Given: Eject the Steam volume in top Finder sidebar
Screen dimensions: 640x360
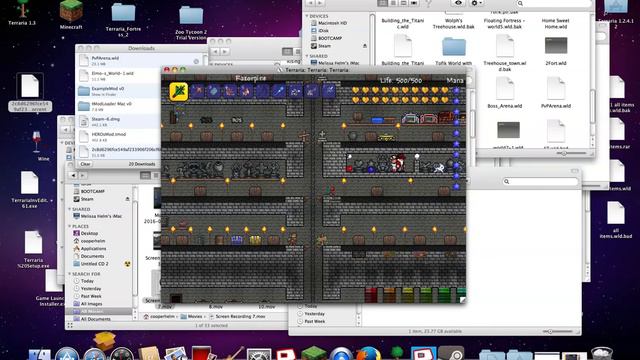Looking at the screenshot, I should pyautogui.click(x=364, y=46).
